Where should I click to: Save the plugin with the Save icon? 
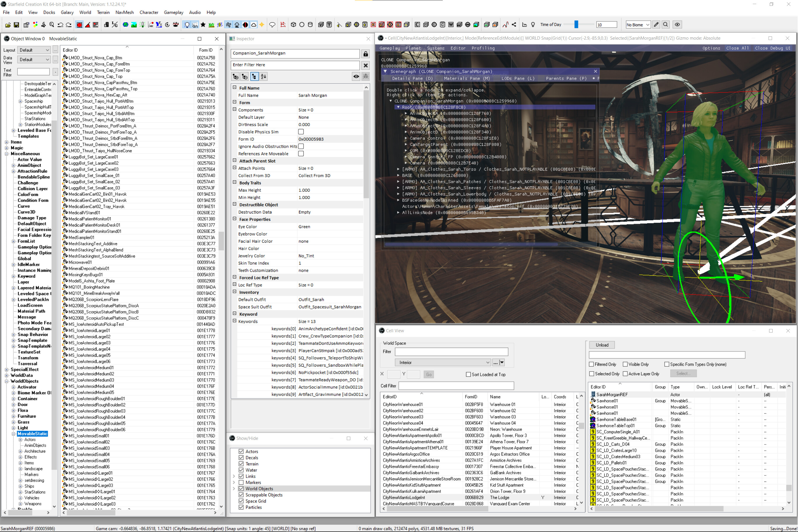click(16, 24)
